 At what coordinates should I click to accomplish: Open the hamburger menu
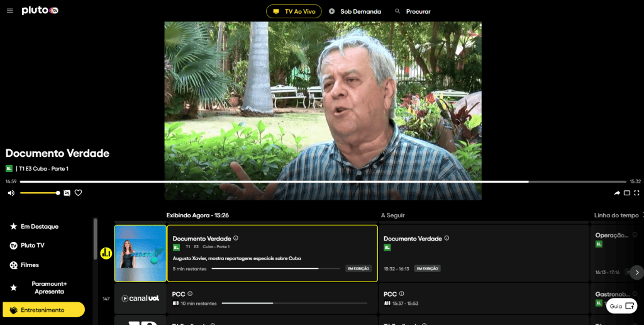point(10,11)
